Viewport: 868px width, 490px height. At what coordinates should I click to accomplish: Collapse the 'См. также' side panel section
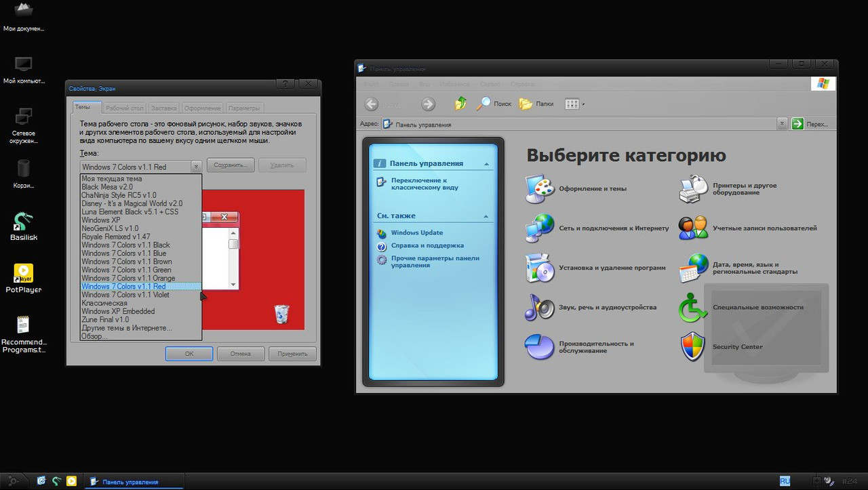click(x=486, y=217)
